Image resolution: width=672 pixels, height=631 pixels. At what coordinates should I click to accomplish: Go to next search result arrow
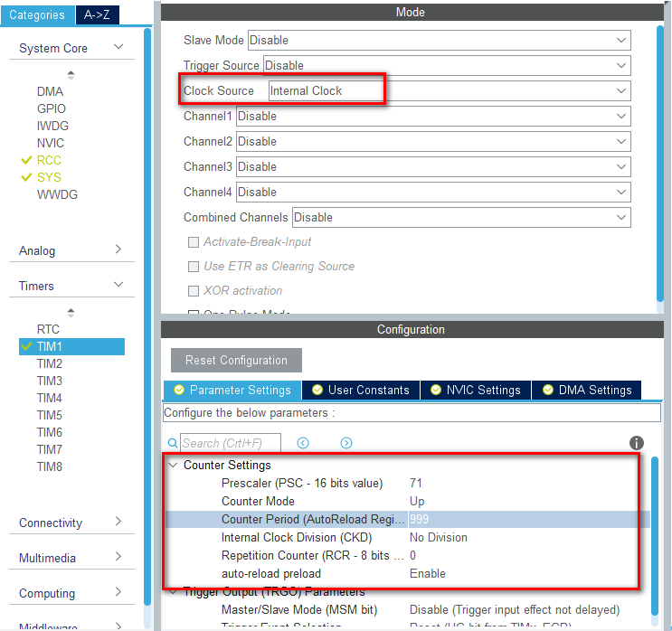click(346, 443)
